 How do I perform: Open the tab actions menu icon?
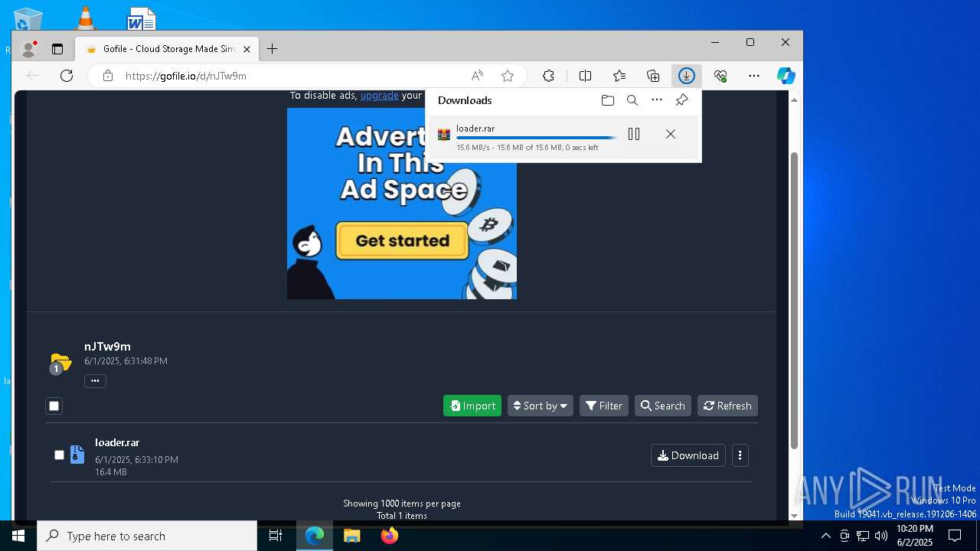click(x=57, y=49)
